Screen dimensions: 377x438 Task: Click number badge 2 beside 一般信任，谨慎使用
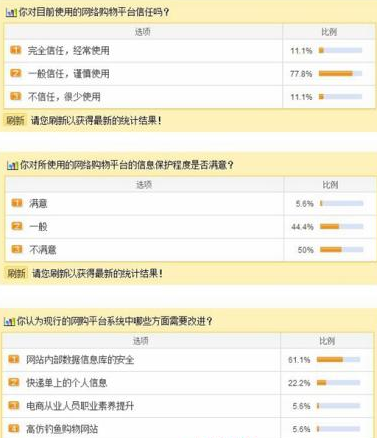point(16,73)
